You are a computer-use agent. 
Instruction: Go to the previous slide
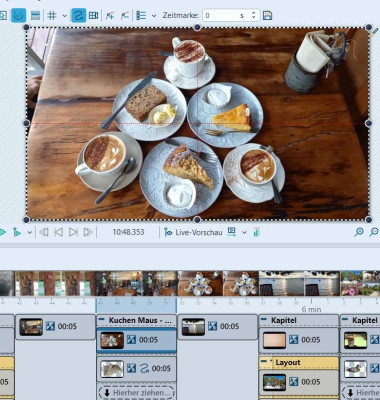[x=59, y=232]
